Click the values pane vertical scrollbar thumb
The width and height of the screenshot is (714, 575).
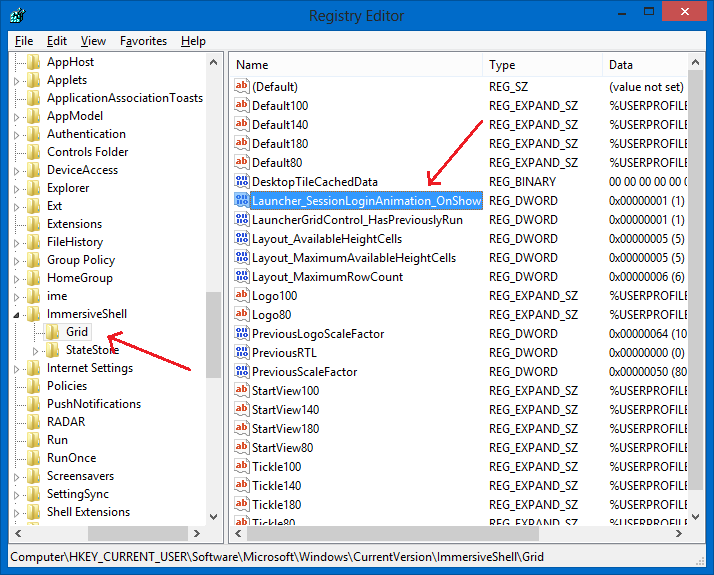pyautogui.click(x=695, y=280)
